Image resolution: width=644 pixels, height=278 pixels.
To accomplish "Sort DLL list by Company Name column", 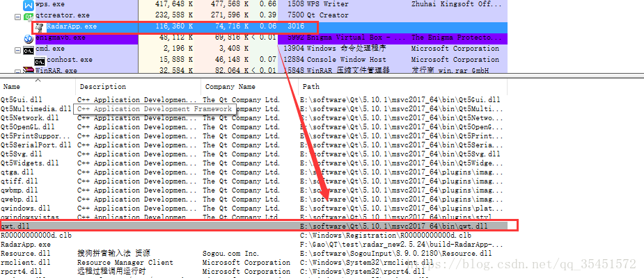I will [230, 86].
